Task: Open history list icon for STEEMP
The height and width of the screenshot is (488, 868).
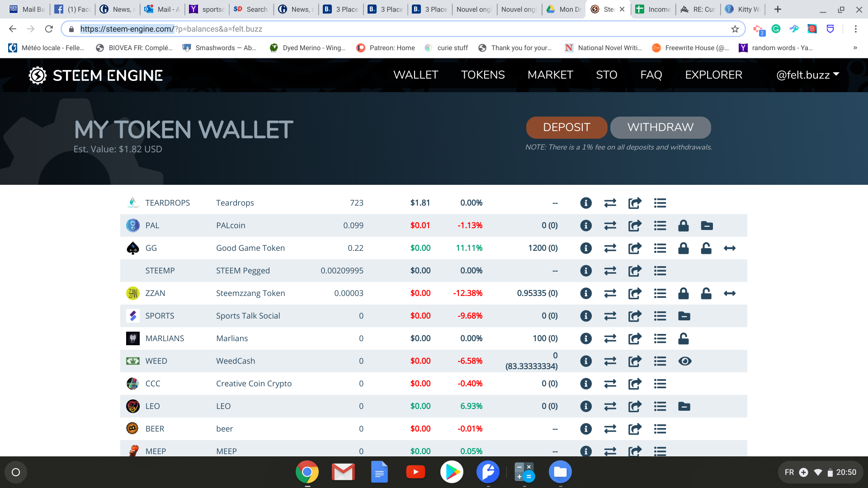Action: pyautogui.click(x=660, y=271)
